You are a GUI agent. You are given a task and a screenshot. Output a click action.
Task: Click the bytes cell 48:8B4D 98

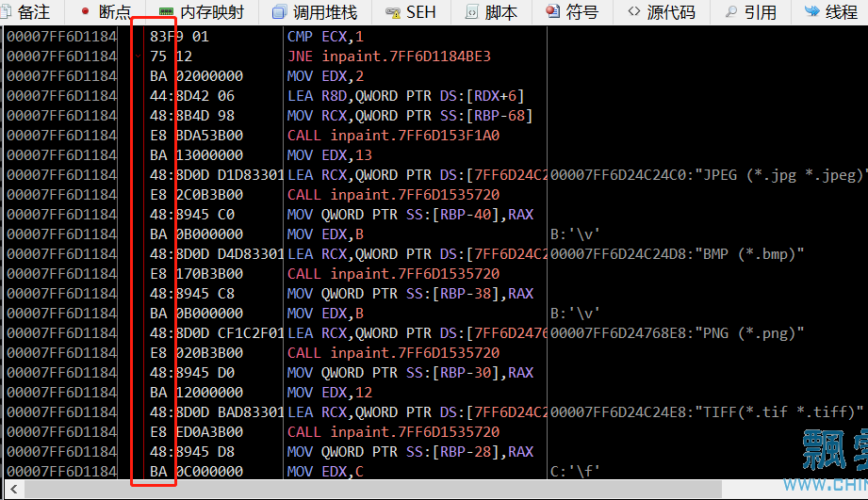192,116
